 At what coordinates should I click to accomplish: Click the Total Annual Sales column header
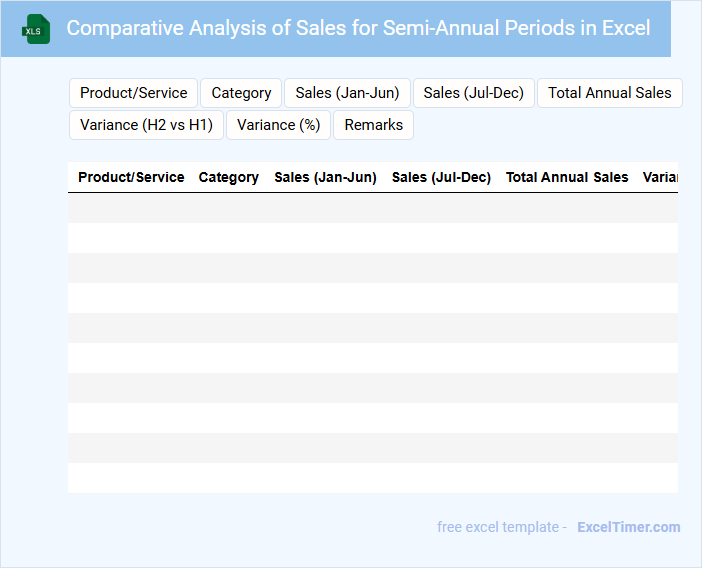(x=567, y=177)
